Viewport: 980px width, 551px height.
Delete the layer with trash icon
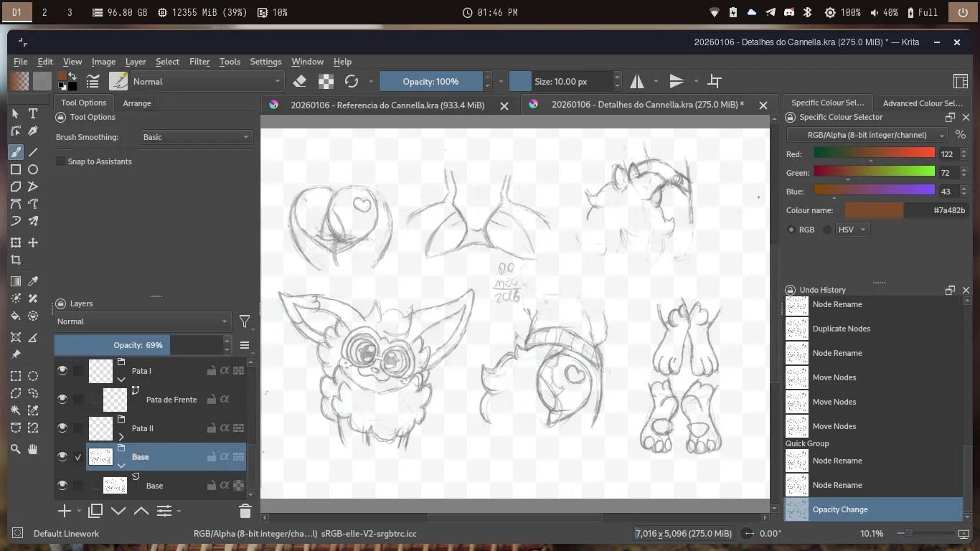pyautogui.click(x=245, y=511)
